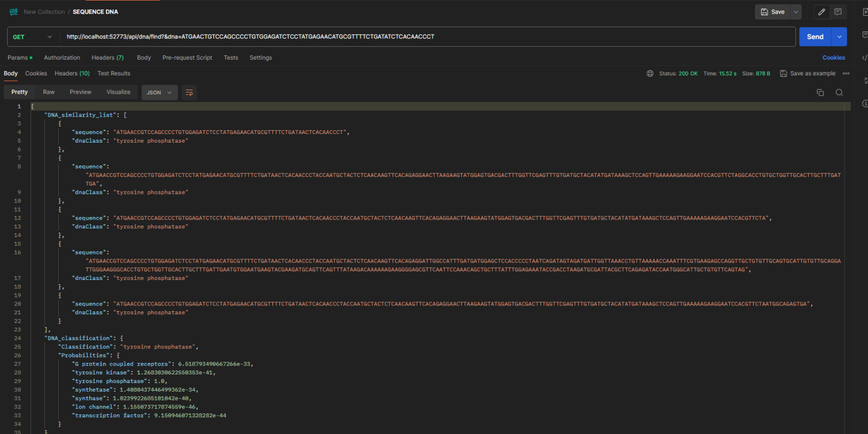Image resolution: width=868 pixels, height=434 pixels.
Task: Click the globe network icon
Action: pyautogui.click(x=650, y=74)
